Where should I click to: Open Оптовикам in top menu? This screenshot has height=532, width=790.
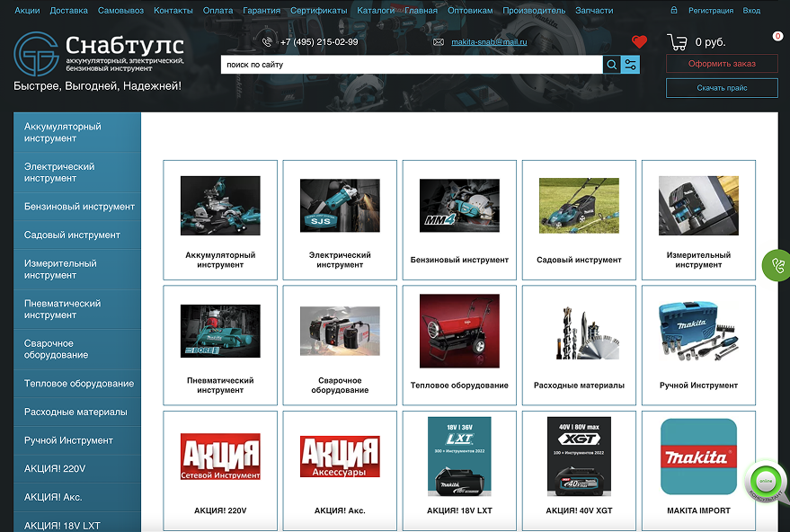[470, 11]
